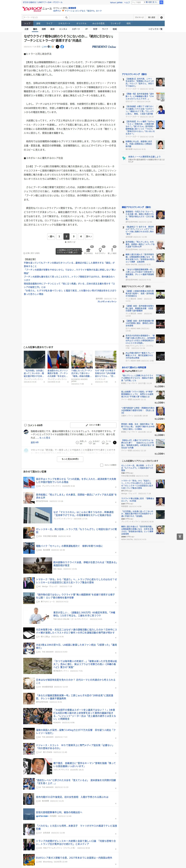The image size is (186, 868).
Task: Open 返信 8件 replies link
Action: [35, 442]
